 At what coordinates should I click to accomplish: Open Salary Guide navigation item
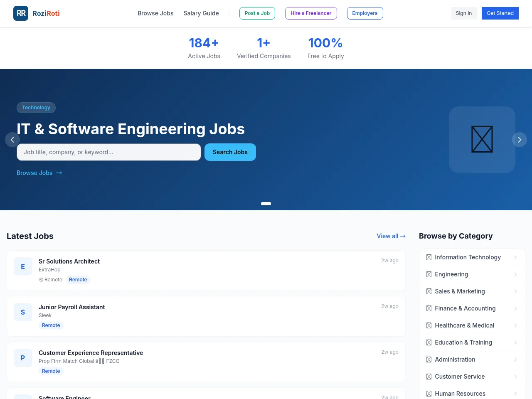201,13
